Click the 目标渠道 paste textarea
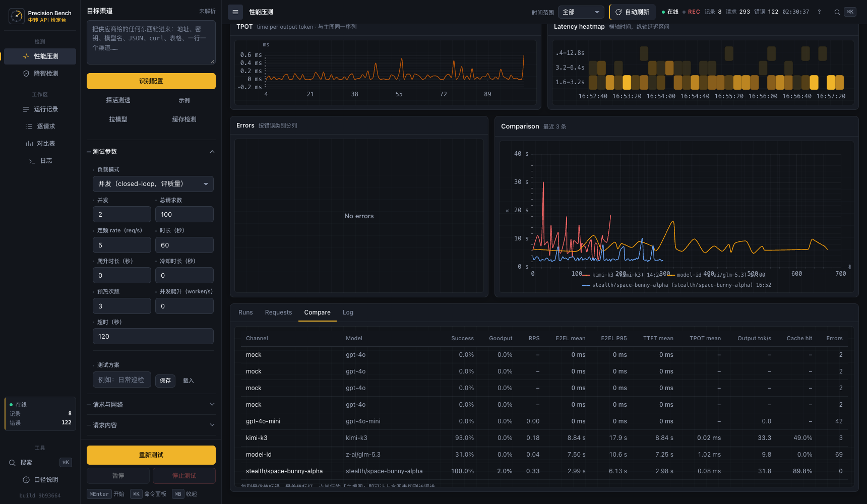867x504 pixels. (151, 42)
